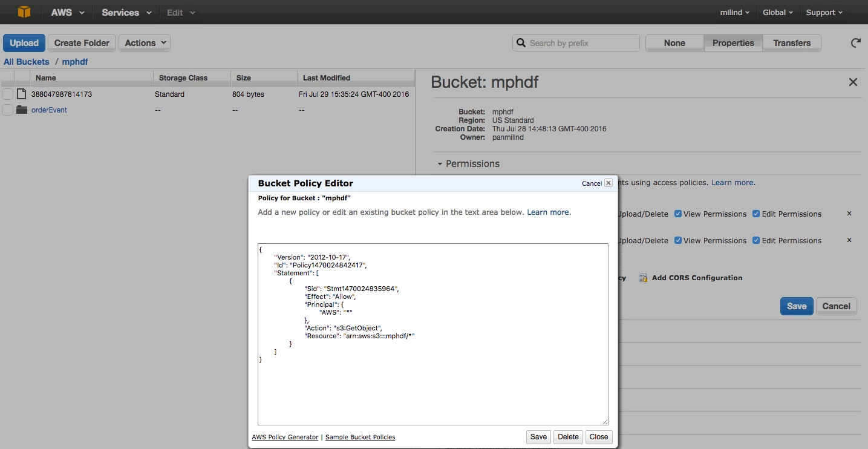
Task: Open the Global region dropdown
Action: click(777, 12)
